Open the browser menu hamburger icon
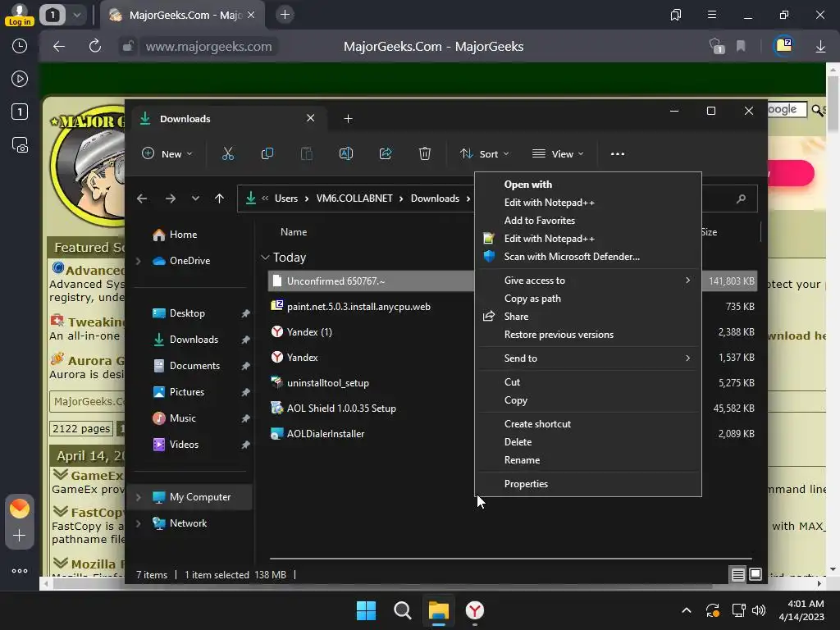 click(711, 15)
